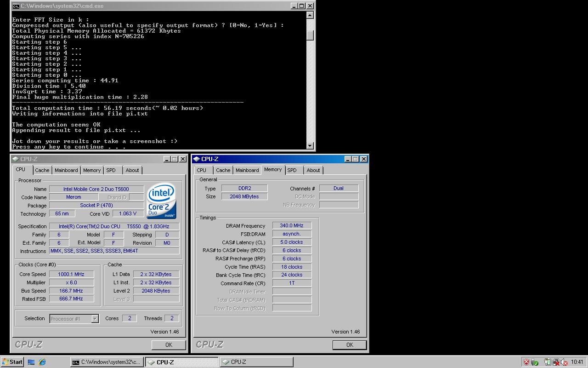Viewport: 588px width, 368px height.
Task: Click the memory Type value 'DDR2'
Action: pos(244,188)
